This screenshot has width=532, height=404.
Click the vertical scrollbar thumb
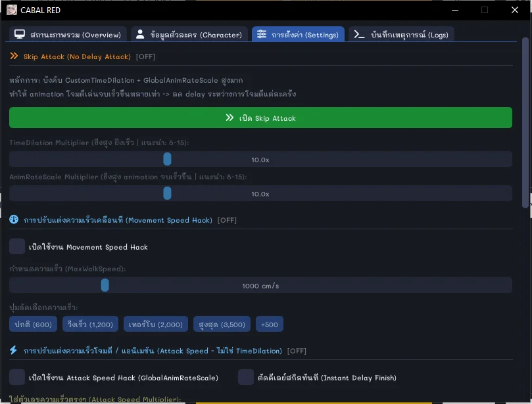525,122
